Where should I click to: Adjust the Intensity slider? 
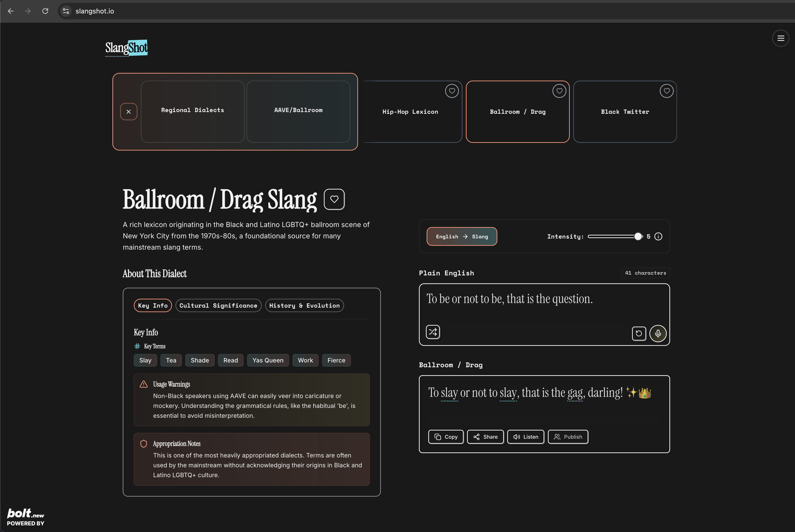(638, 236)
